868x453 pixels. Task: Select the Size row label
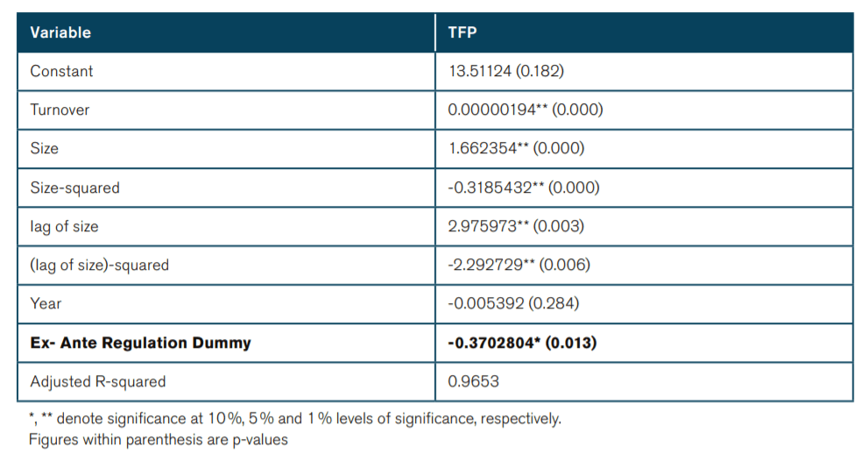[45, 148]
